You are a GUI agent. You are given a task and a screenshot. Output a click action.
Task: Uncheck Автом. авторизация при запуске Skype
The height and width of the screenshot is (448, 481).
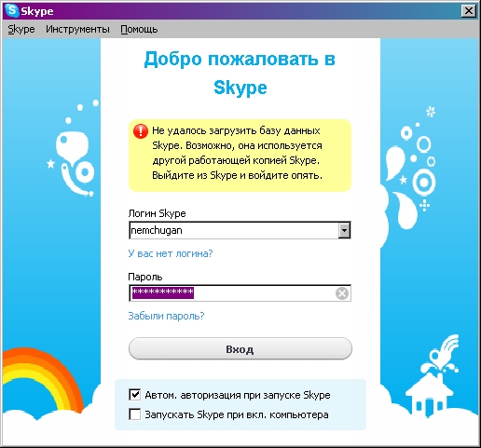134,395
